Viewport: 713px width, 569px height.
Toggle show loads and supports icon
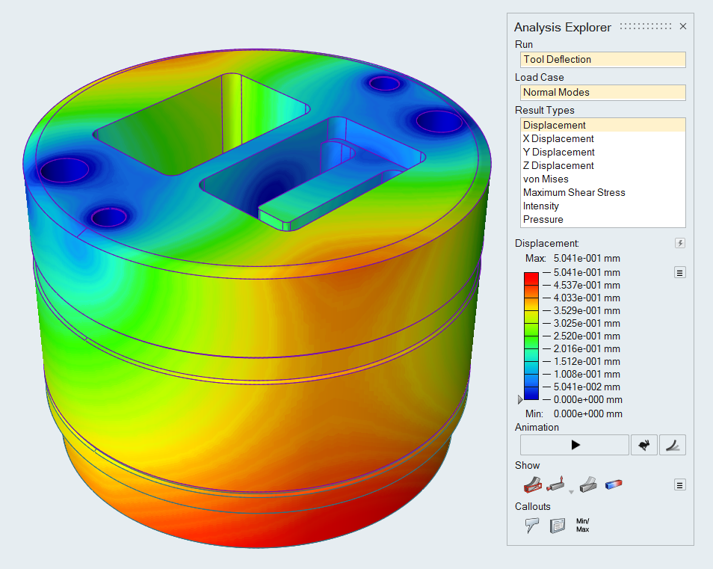[557, 485]
